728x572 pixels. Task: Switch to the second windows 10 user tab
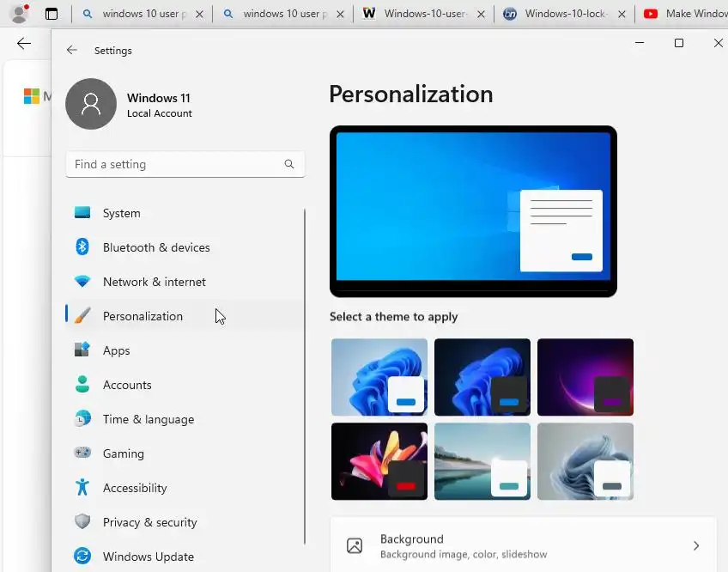tap(282, 14)
